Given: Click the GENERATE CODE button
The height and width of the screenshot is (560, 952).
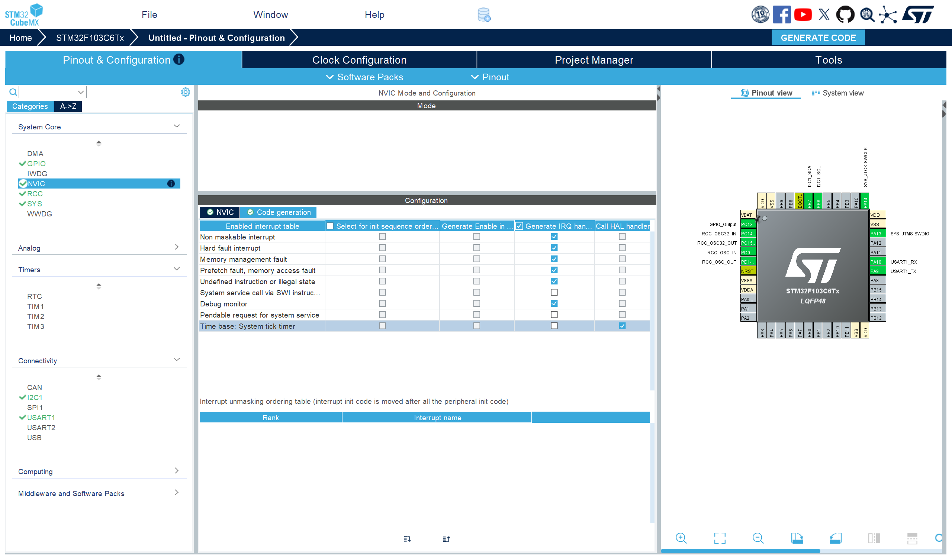Looking at the screenshot, I should (x=818, y=38).
